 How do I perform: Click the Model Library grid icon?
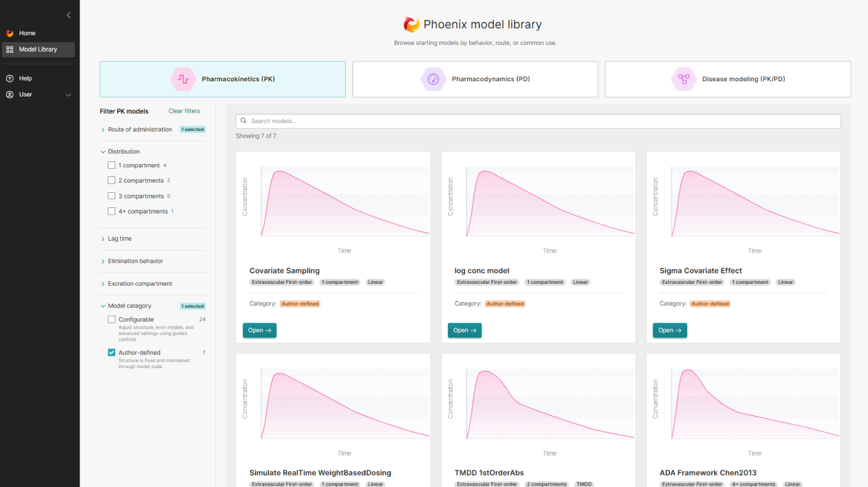10,50
